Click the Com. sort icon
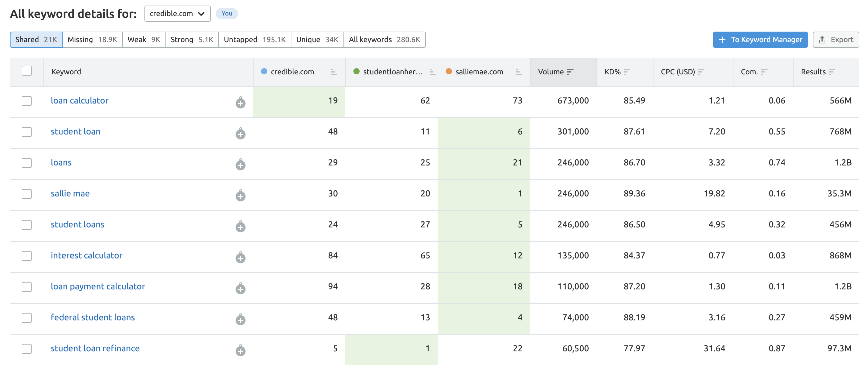Image resolution: width=868 pixels, height=365 pixels. (x=764, y=72)
